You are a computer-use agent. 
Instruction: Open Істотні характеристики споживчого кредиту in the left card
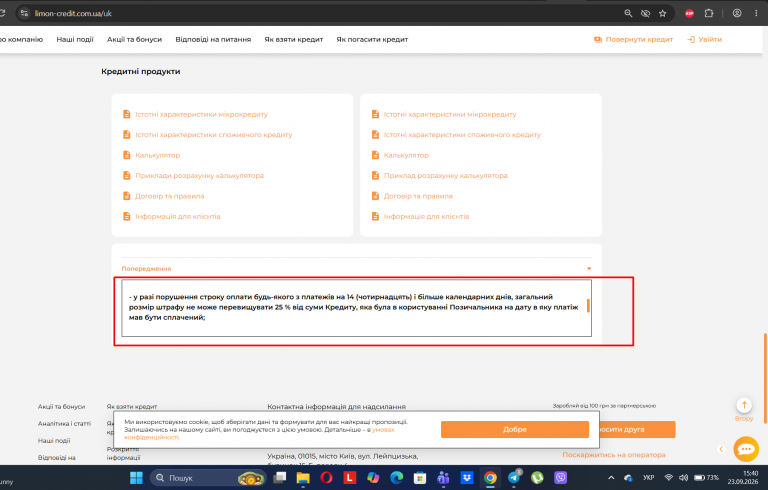(x=214, y=135)
